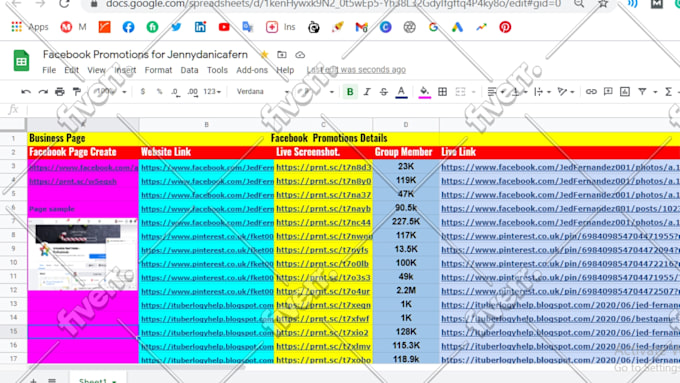680x383 pixels.
Task: Format as percent
Action: pyautogui.click(x=159, y=92)
